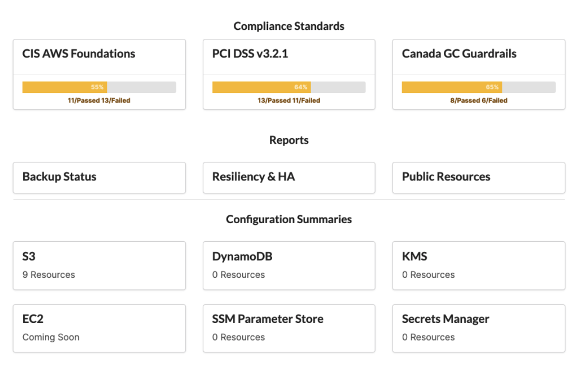Click the '11/Passed 13/Failed' result text
The image size is (588, 385).
pos(99,100)
